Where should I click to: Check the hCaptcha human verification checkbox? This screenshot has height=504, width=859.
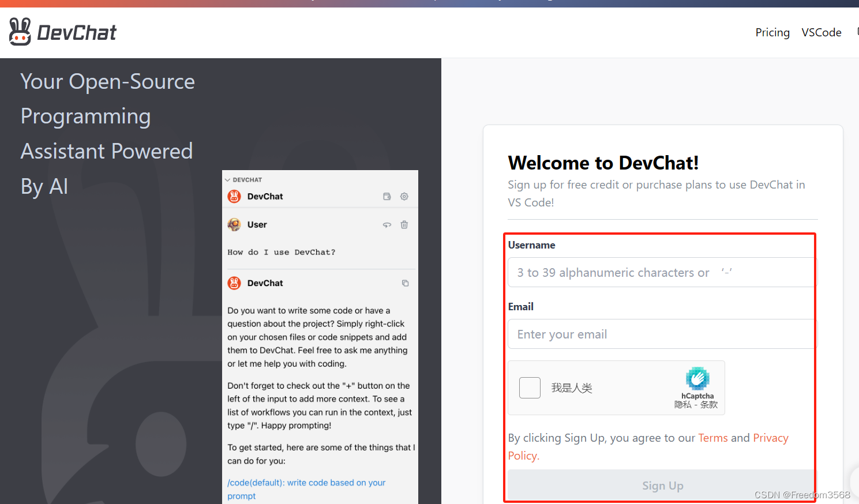pos(530,388)
